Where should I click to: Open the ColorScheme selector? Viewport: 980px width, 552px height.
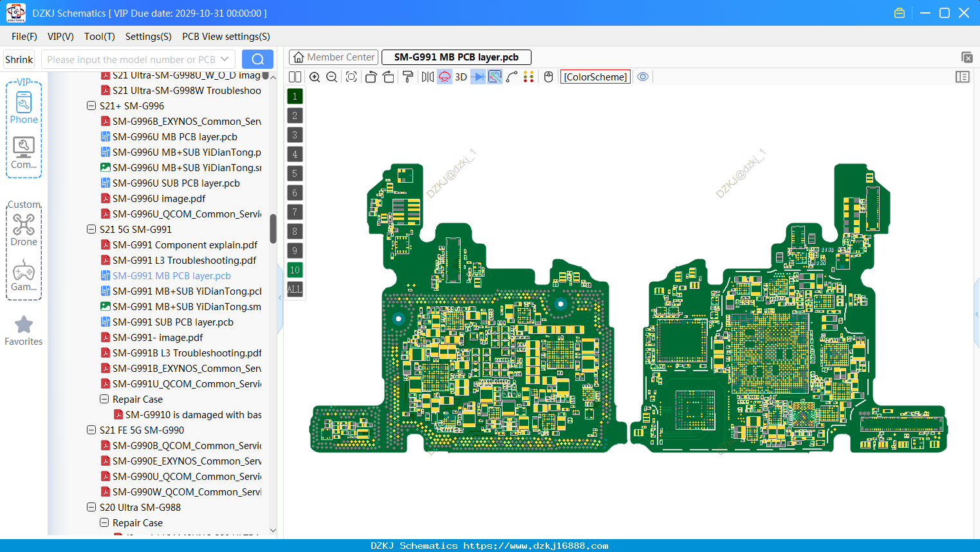pyautogui.click(x=595, y=77)
